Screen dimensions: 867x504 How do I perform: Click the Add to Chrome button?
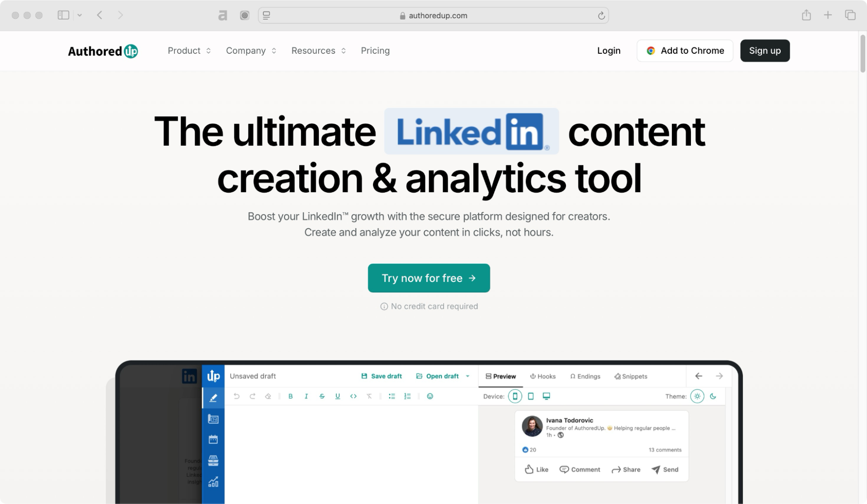(x=684, y=51)
